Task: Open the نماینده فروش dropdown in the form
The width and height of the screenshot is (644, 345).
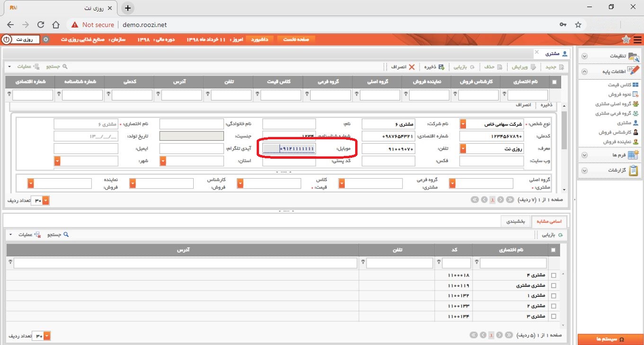Action: pos(30,183)
